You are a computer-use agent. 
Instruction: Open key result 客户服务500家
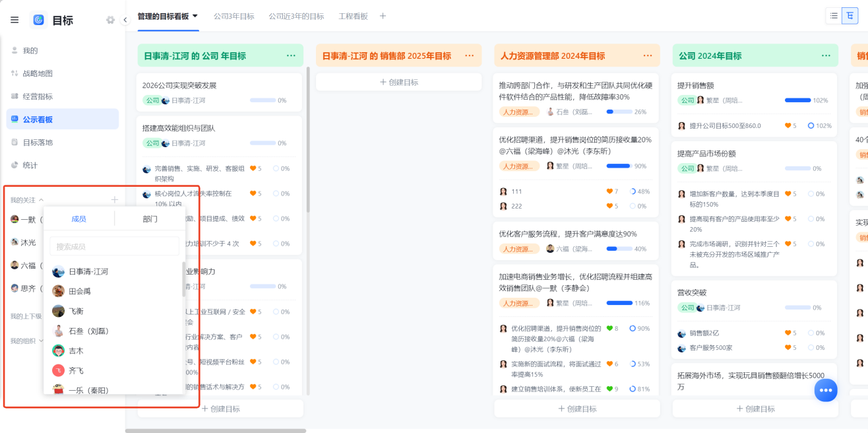click(711, 348)
